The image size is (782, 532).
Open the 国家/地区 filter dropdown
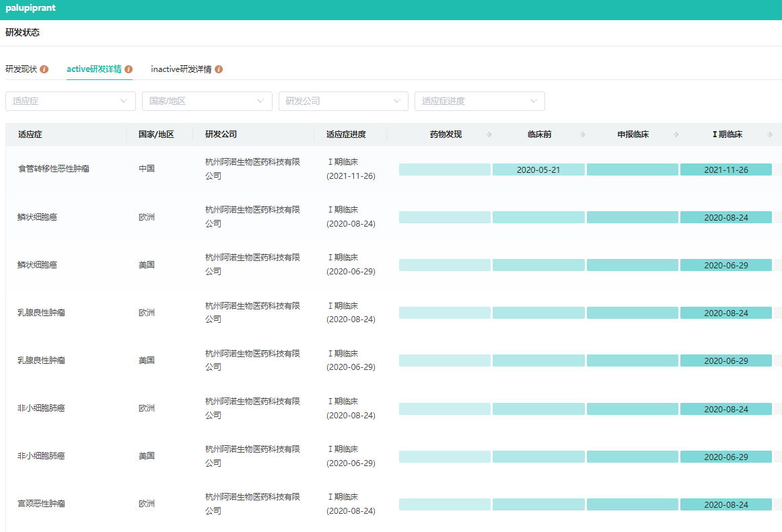tap(207, 101)
